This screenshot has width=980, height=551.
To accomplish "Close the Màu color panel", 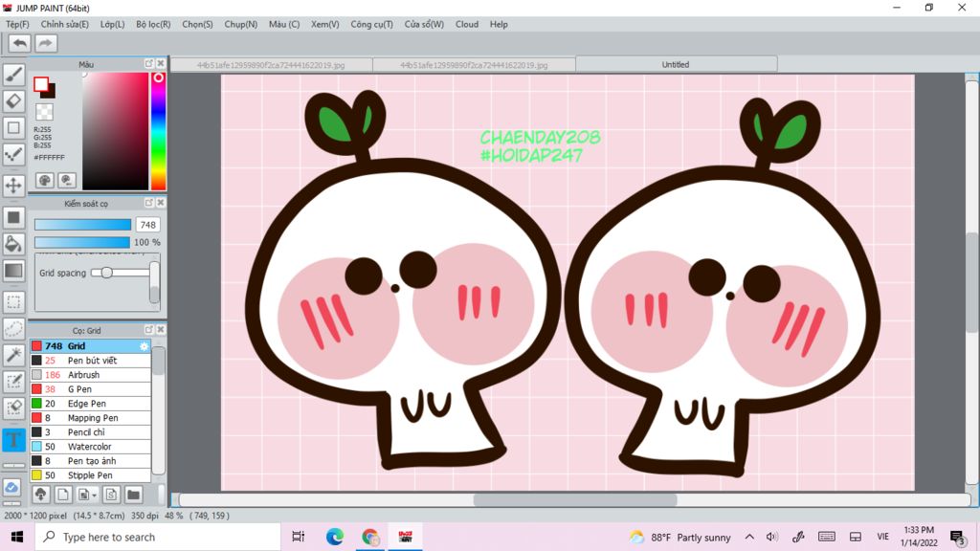I will tap(161, 64).
